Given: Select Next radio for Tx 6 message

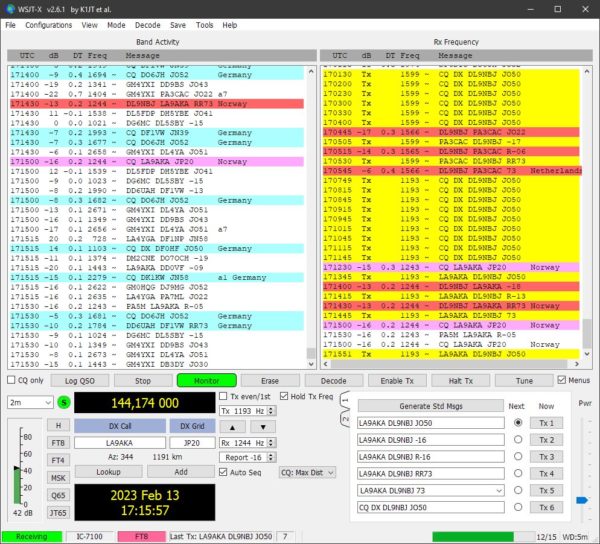Looking at the screenshot, I should tap(518, 507).
